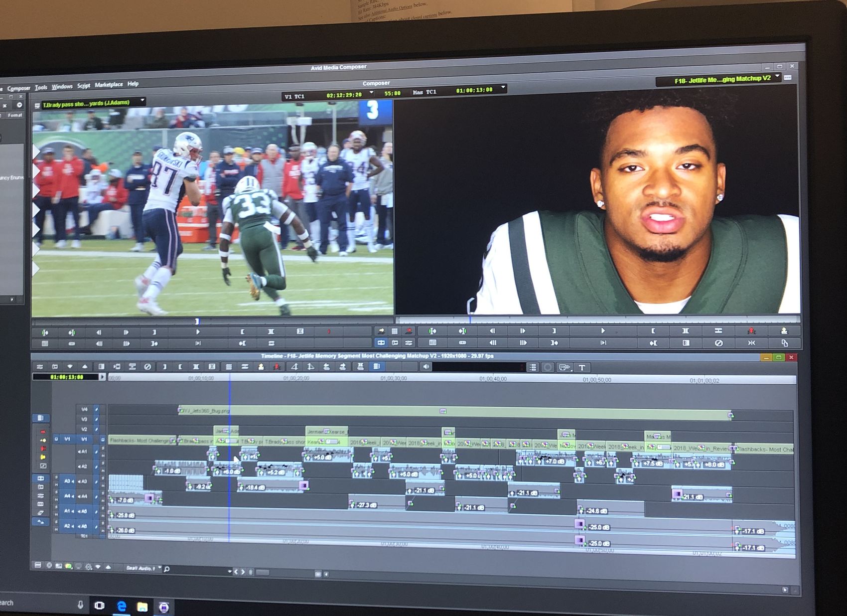
Task: Select Jets360_Bug.png clip on V4
Action: pyautogui.click(x=454, y=412)
